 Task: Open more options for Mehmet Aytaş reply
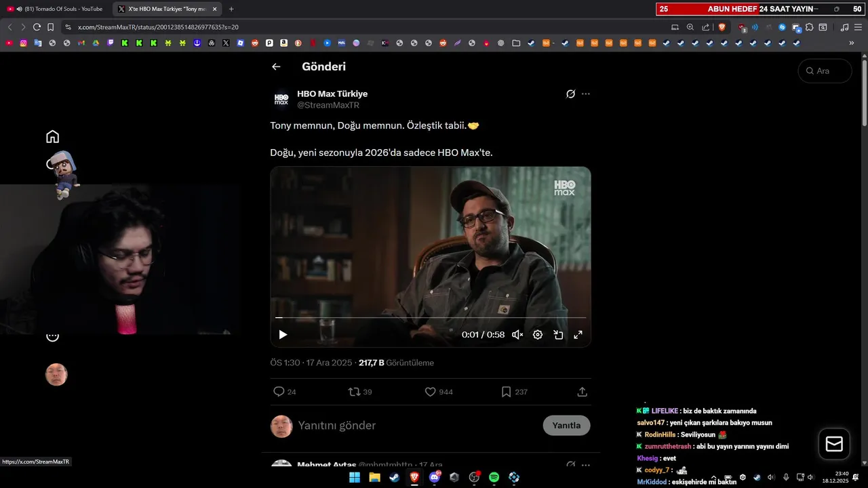[586, 465]
